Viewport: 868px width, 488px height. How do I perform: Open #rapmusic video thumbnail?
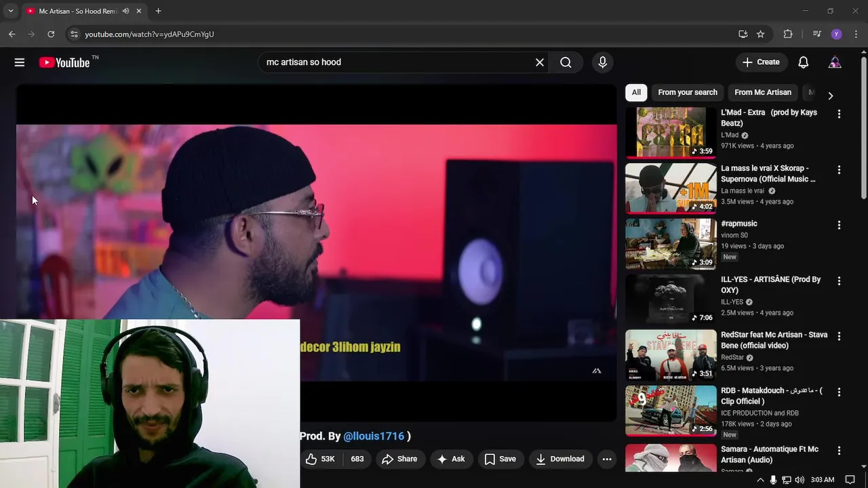tap(671, 243)
